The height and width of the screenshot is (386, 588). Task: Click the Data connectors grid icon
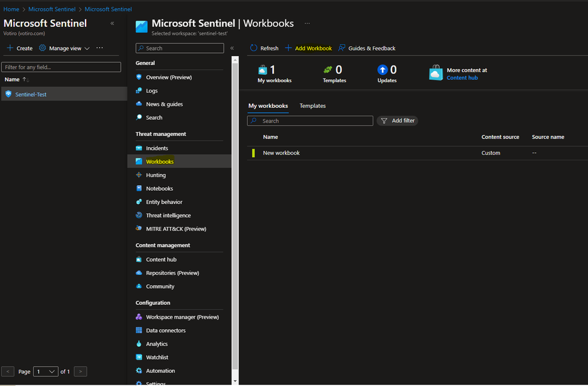tap(139, 330)
